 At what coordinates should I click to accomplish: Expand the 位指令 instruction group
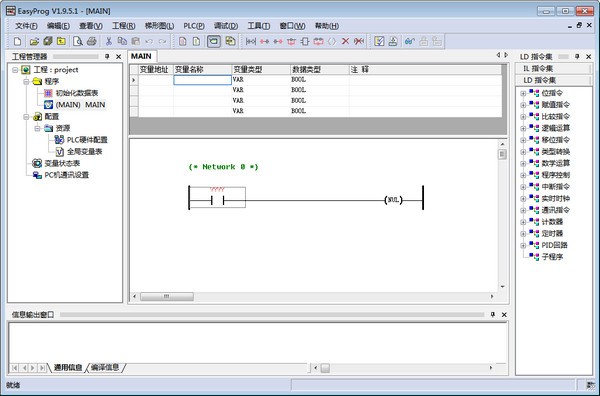click(523, 93)
